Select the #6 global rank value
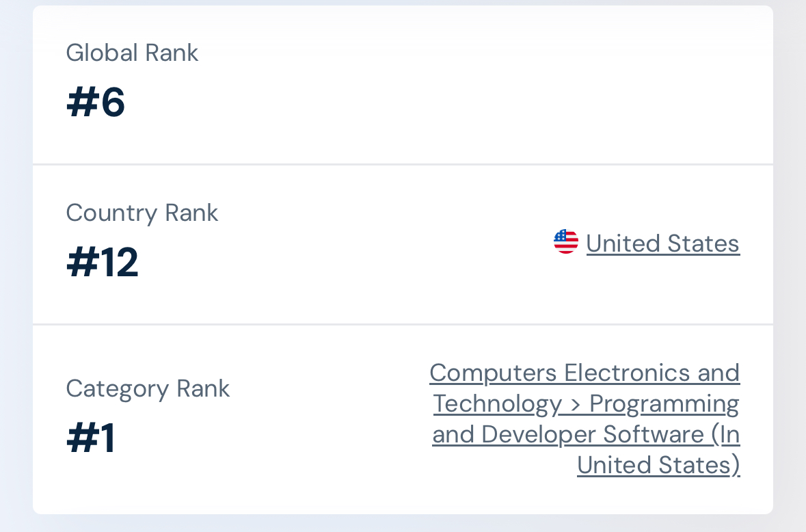806x532 pixels. tap(96, 102)
